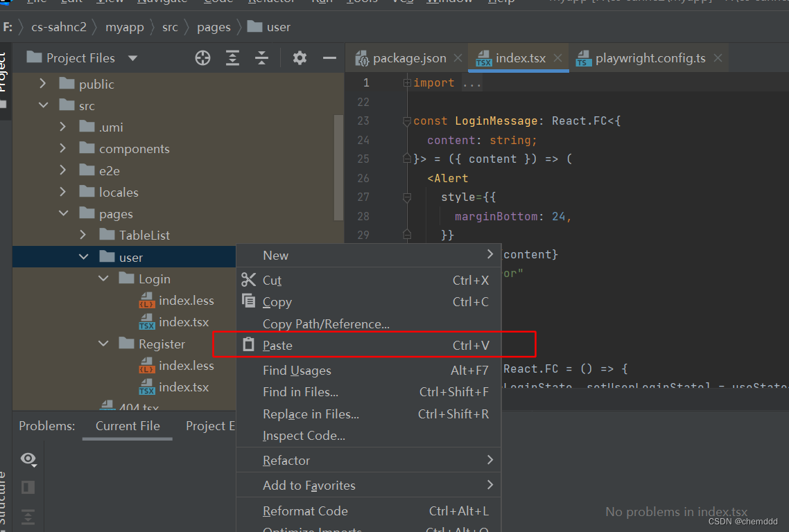Click user folder in breadcrumb path

(x=269, y=26)
